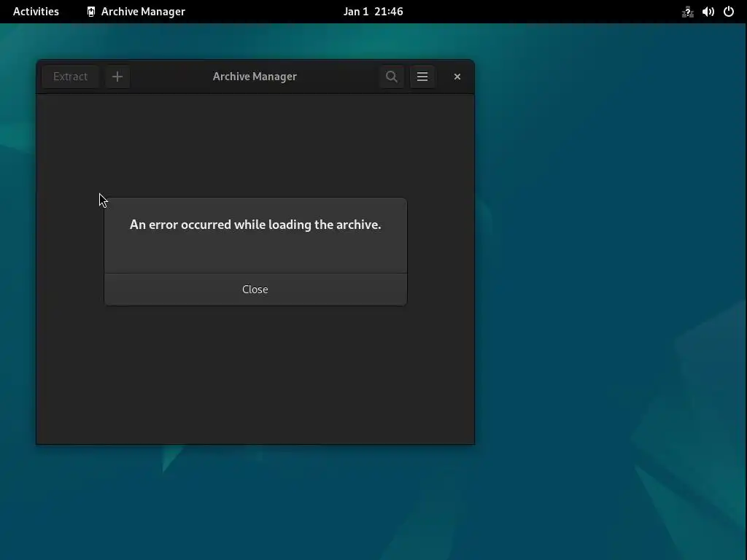This screenshot has height=560, width=747.
Task: Add files using the plus button
Action: [x=117, y=77]
